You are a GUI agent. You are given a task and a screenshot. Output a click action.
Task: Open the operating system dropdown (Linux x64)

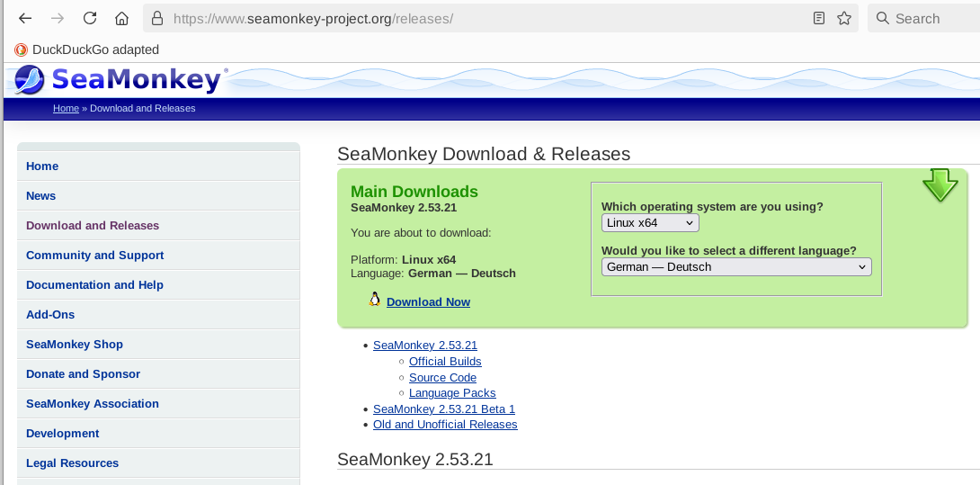[650, 223]
